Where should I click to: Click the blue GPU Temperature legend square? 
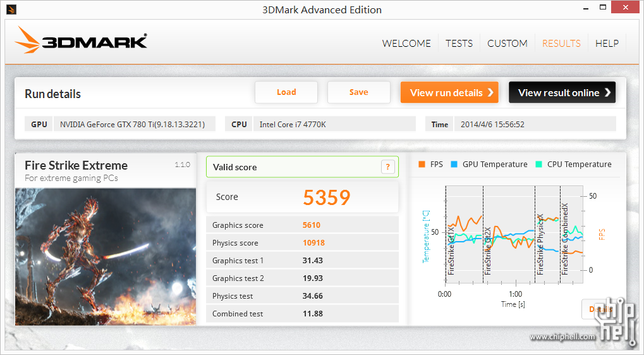(x=454, y=164)
